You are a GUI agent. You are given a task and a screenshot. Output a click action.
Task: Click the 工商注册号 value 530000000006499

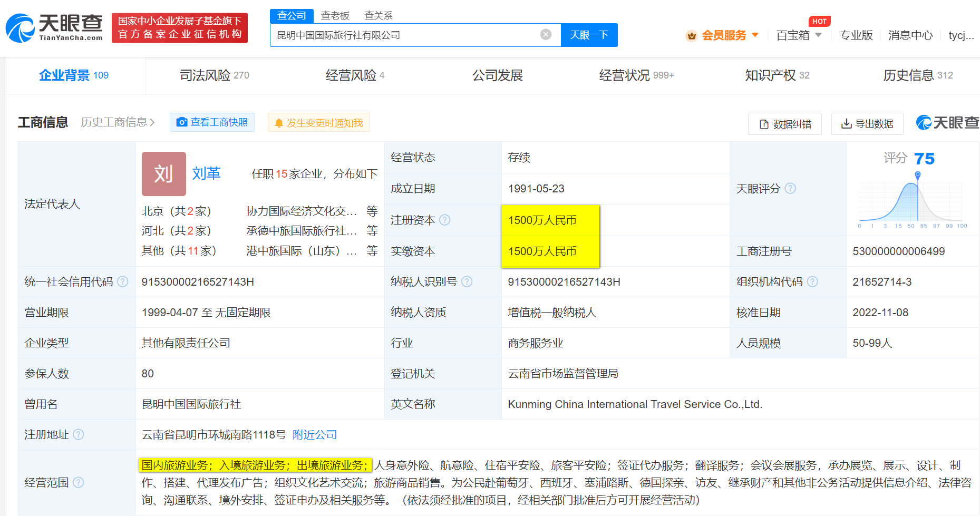(899, 251)
